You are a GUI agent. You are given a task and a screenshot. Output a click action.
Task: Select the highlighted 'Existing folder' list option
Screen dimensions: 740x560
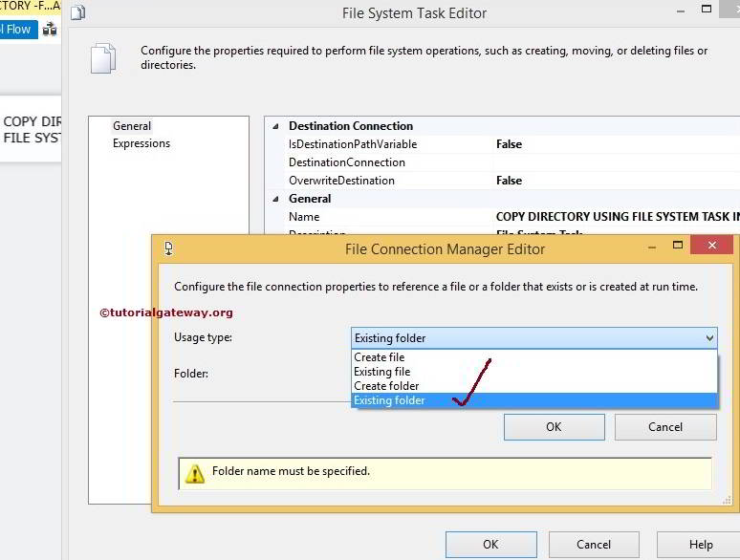[390, 400]
